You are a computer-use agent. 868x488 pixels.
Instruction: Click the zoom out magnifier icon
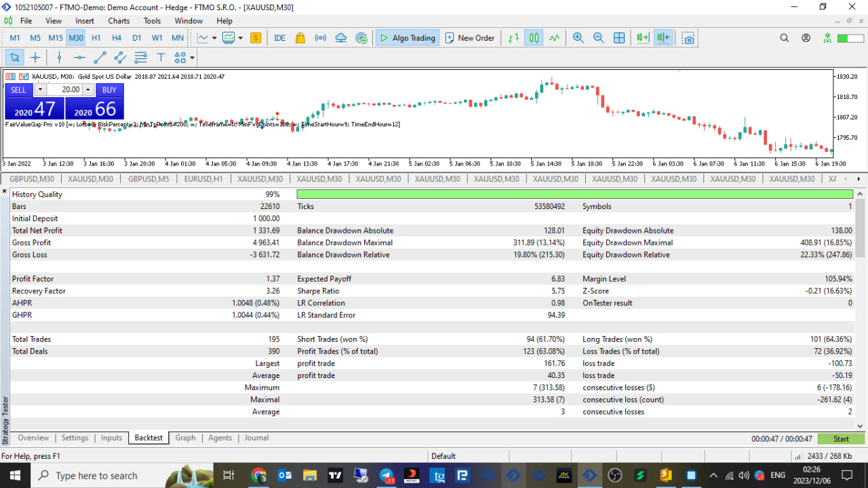[599, 38]
